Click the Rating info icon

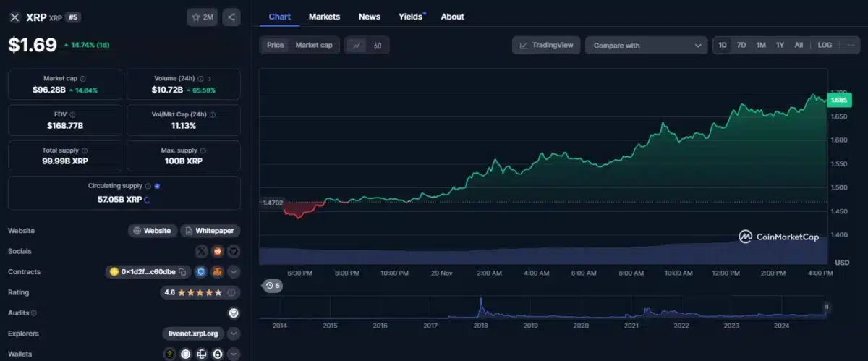click(x=231, y=293)
